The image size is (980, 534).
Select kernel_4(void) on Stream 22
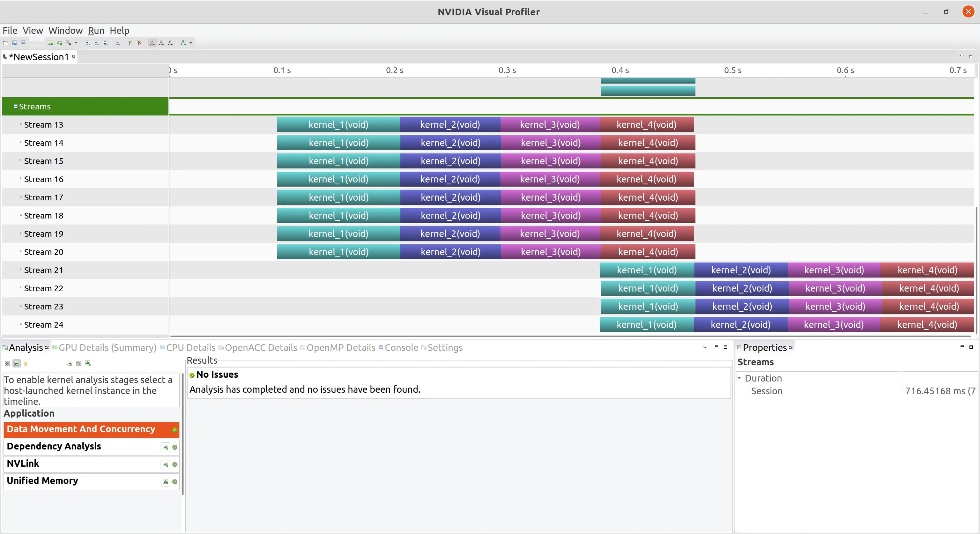[928, 288]
